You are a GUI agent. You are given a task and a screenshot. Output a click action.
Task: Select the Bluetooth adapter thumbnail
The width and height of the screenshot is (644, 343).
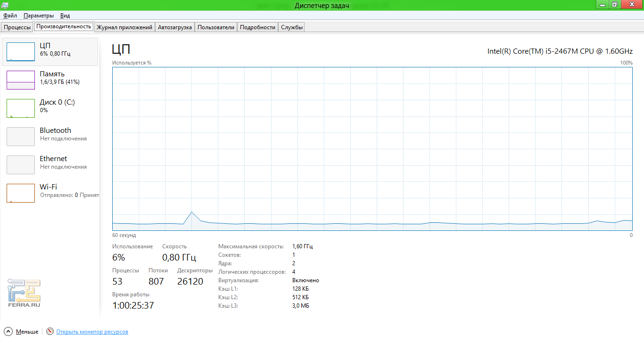(21, 137)
